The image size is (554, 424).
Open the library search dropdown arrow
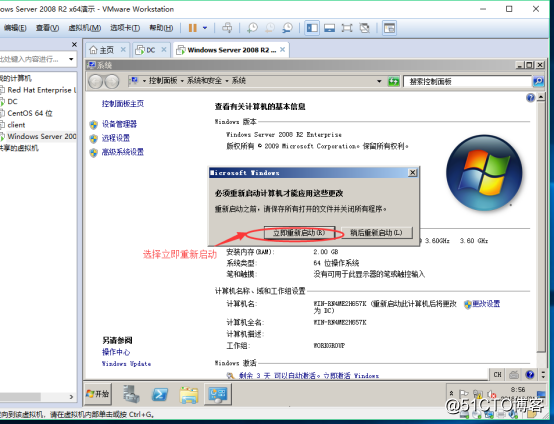click(x=71, y=59)
